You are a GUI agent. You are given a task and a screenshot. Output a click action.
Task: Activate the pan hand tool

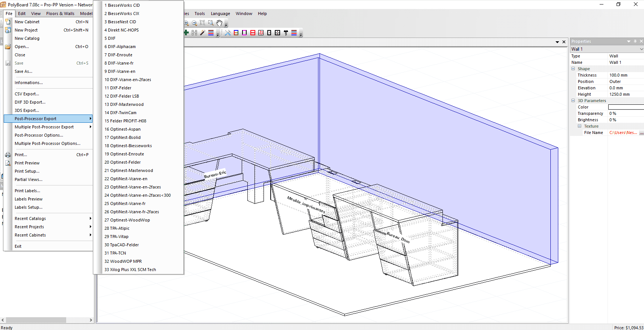tap(219, 23)
